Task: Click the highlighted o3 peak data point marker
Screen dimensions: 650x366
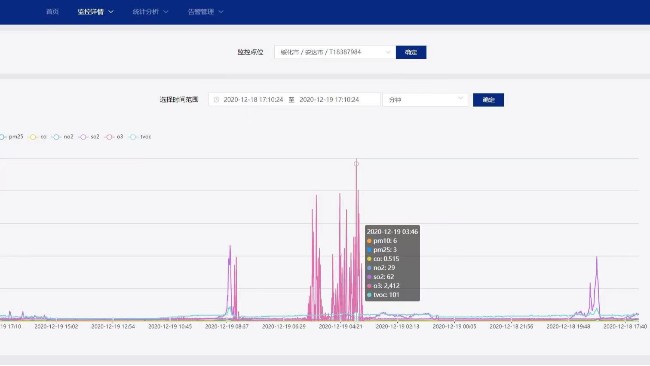Action: tap(356, 164)
